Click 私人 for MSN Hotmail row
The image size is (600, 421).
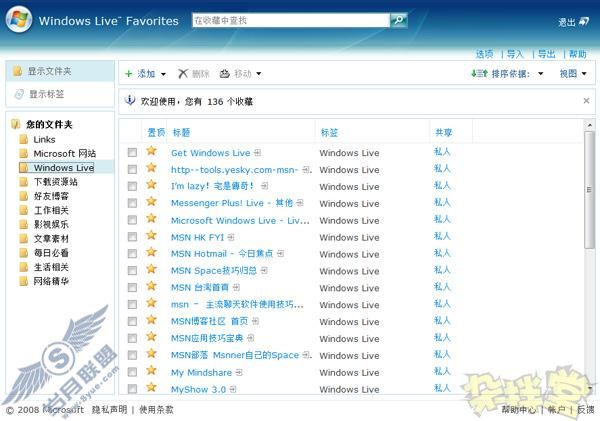click(442, 253)
